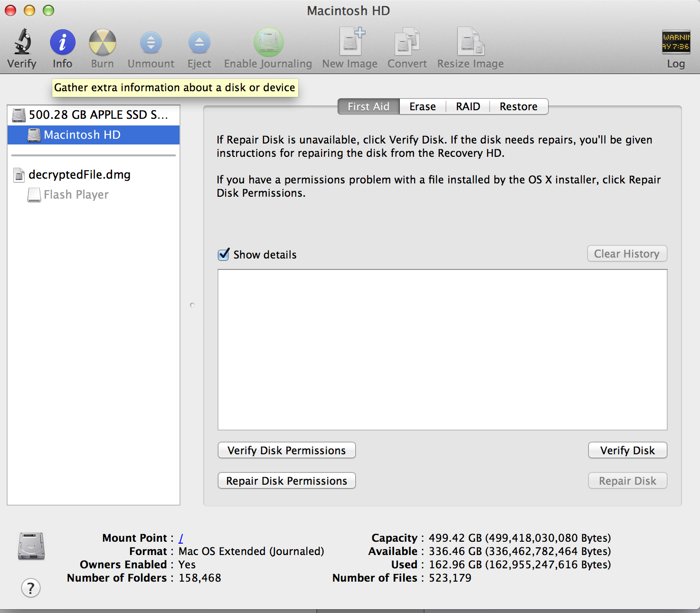Uncheck the Show details checkbox
700x613 pixels.
[224, 255]
